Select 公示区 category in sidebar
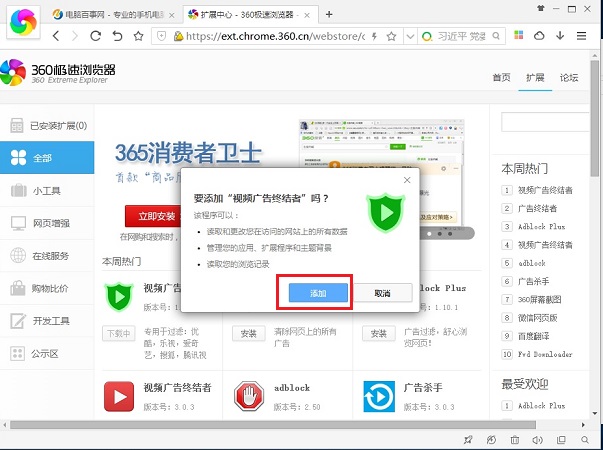The height and width of the screenshot is (450, 603). [47, 353]
